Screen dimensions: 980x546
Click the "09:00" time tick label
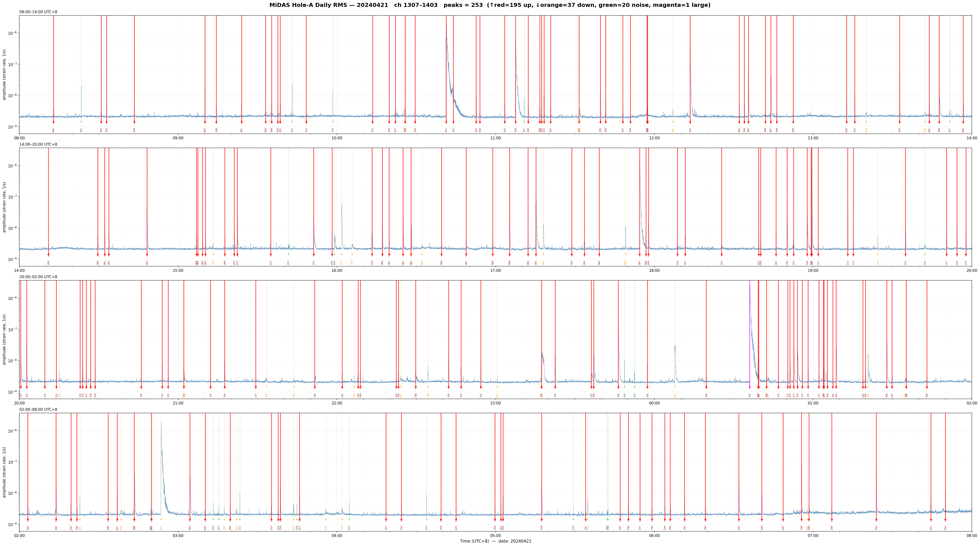[x=178, y=138]
